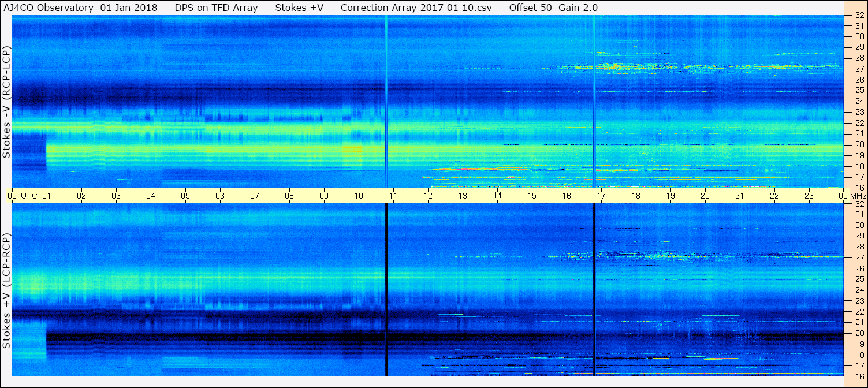The image size is (868, 388).
Task: Select the "Offset 50" value in the header
Action: pyautogui.click(x=531, y=8)
